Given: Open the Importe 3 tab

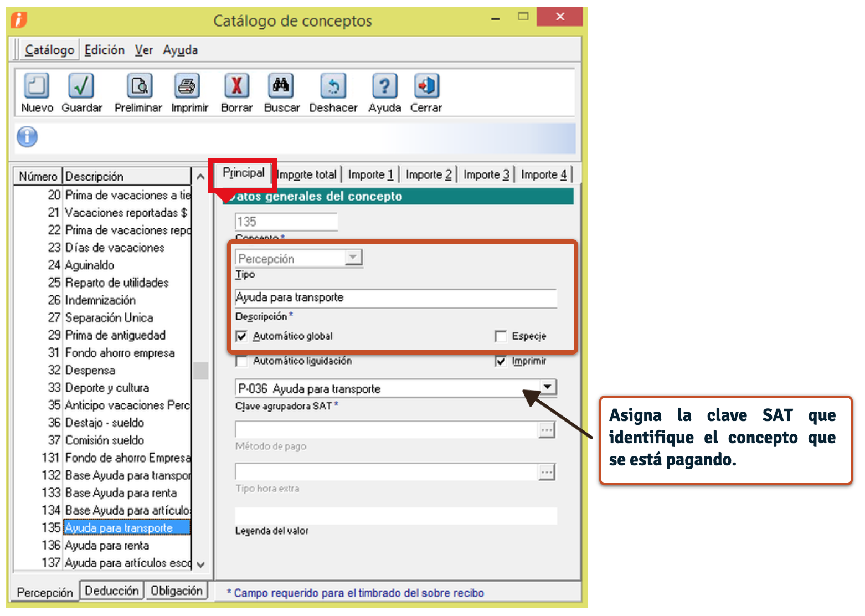Looking at the screenshot, I should pyautogui.click(x=486, y=174).
